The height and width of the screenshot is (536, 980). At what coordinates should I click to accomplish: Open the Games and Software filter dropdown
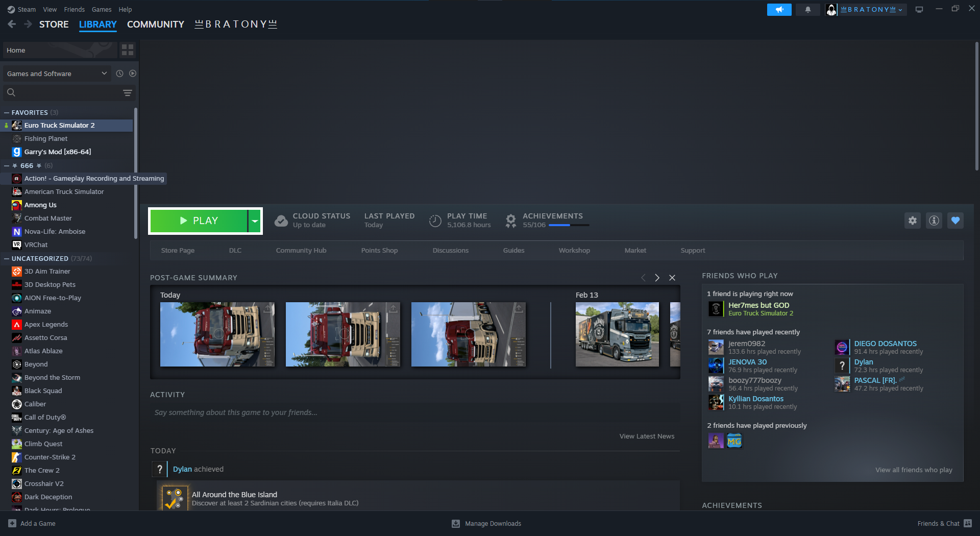pyautogui.click(x=57, y=74)
